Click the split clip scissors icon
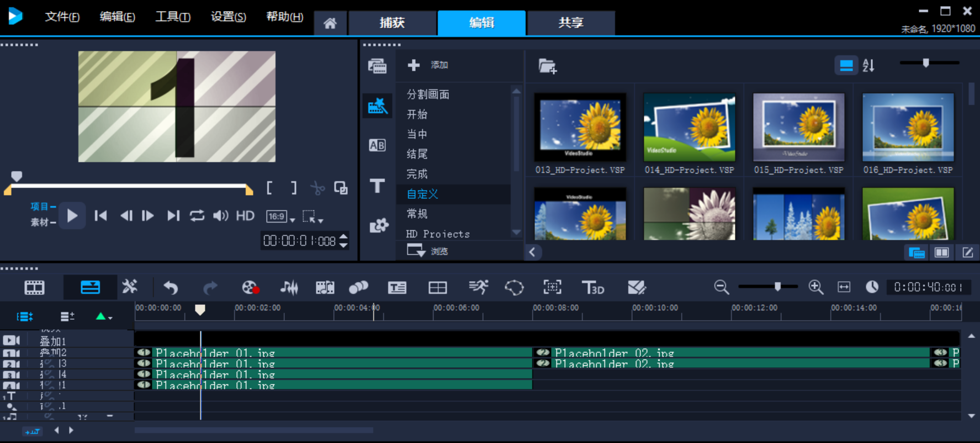980x443 pixels. [x=317, y=188]
